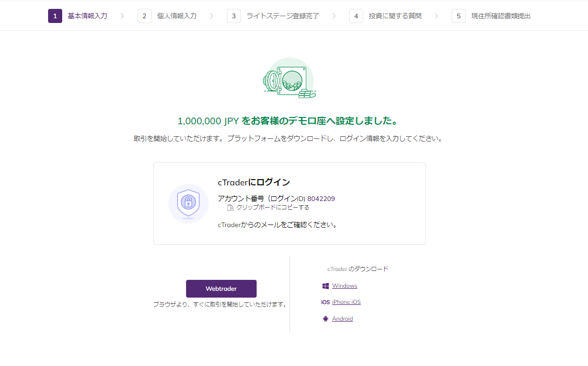Click the cTraderからのメールをご確認ください text

point(278,225)
